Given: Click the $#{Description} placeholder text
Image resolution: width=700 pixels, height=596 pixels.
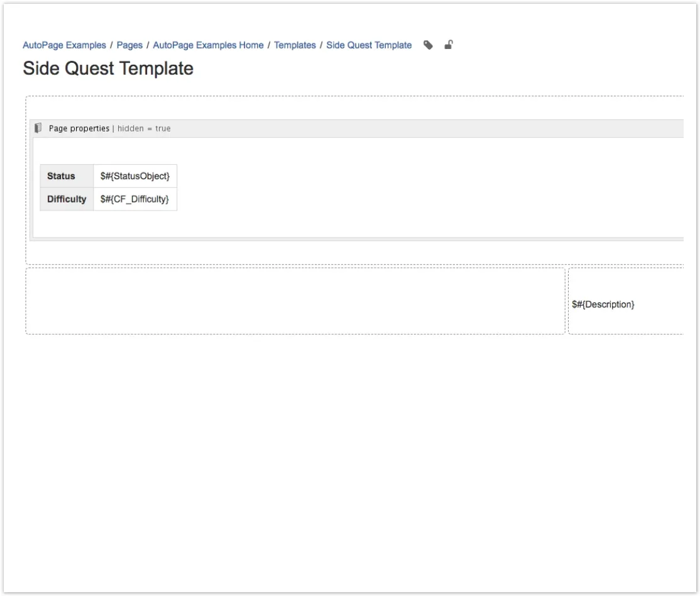Looking at the screenshot, I should coord(603,304).
